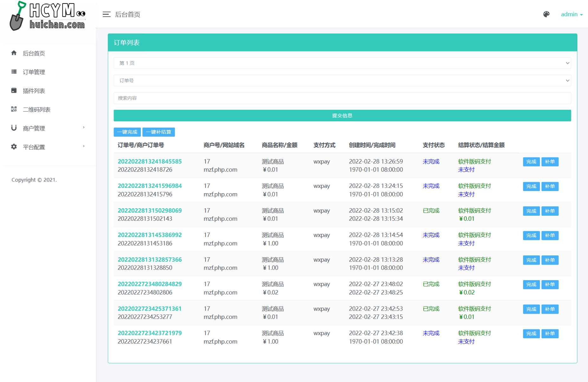Click the QR code list icon
Viewport: 588px width, 382px height.
pyautogui.click(x=14, y=109)
